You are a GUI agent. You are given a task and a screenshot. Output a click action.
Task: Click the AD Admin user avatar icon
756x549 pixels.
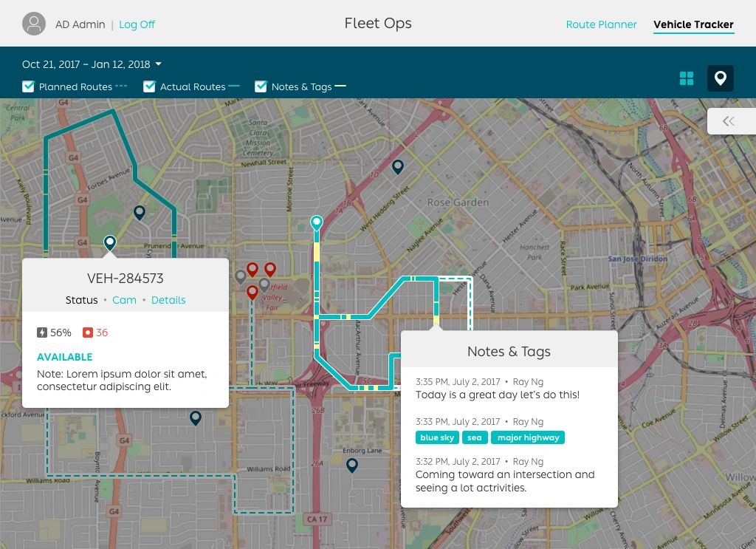coord(34,24)
